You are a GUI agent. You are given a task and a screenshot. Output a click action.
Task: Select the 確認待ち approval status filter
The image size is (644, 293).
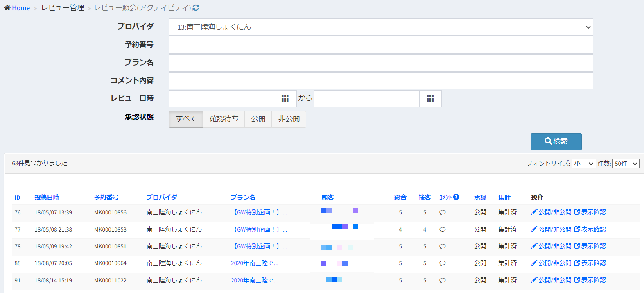coord(224,119)
